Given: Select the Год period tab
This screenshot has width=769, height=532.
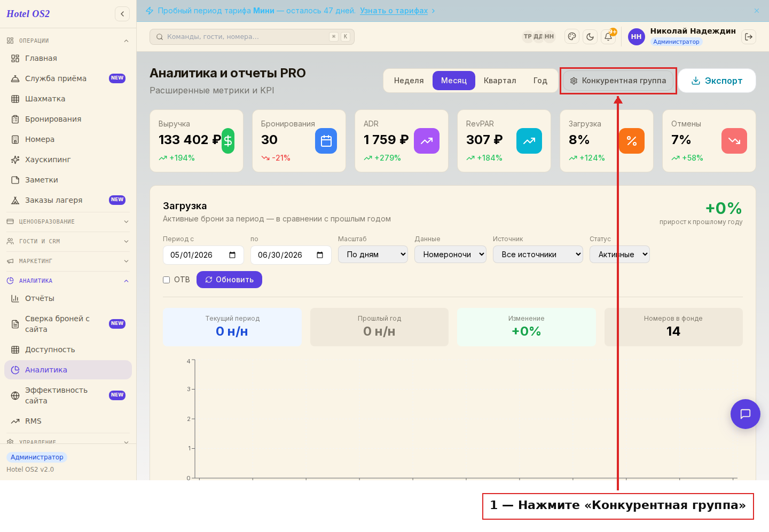Looking at the screenshot, I should click(540, 81).
